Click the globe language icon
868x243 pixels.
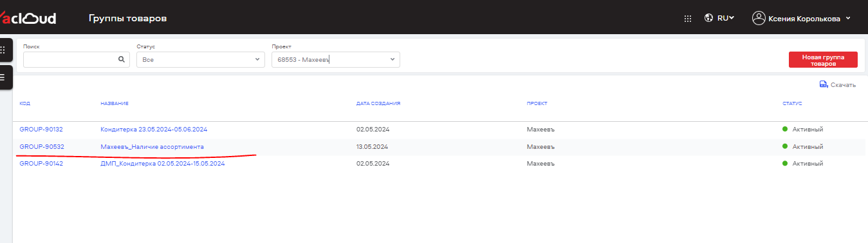click(x=709, y=18)
